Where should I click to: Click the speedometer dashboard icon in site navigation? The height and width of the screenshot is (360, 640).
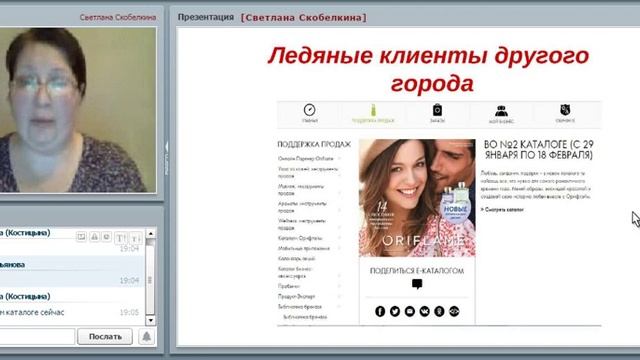tap(309, 110)
